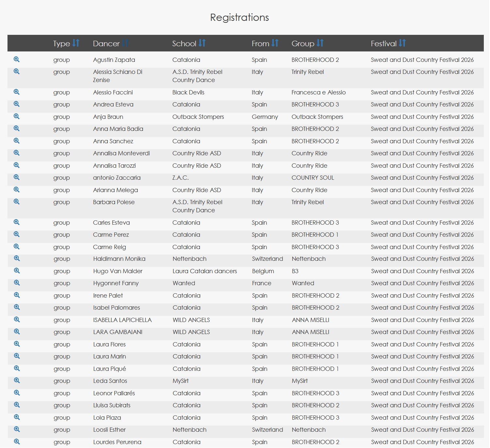The image size is (490, 448).
Task: Click magnifier for ISABELLA LAPICHELLA
Action: [17, 319]
